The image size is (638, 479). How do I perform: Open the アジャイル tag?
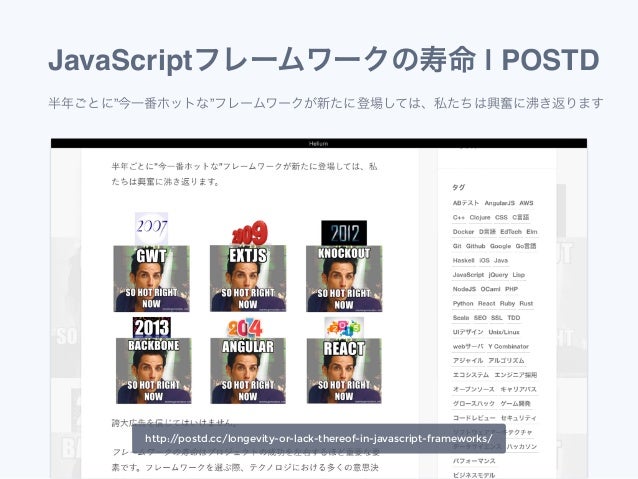click(468, 361)
